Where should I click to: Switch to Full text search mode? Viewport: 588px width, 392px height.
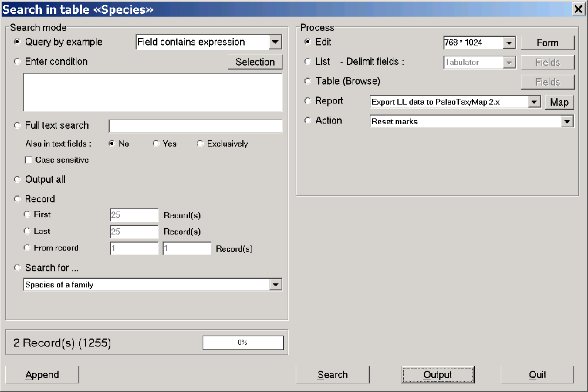(17, 125)
